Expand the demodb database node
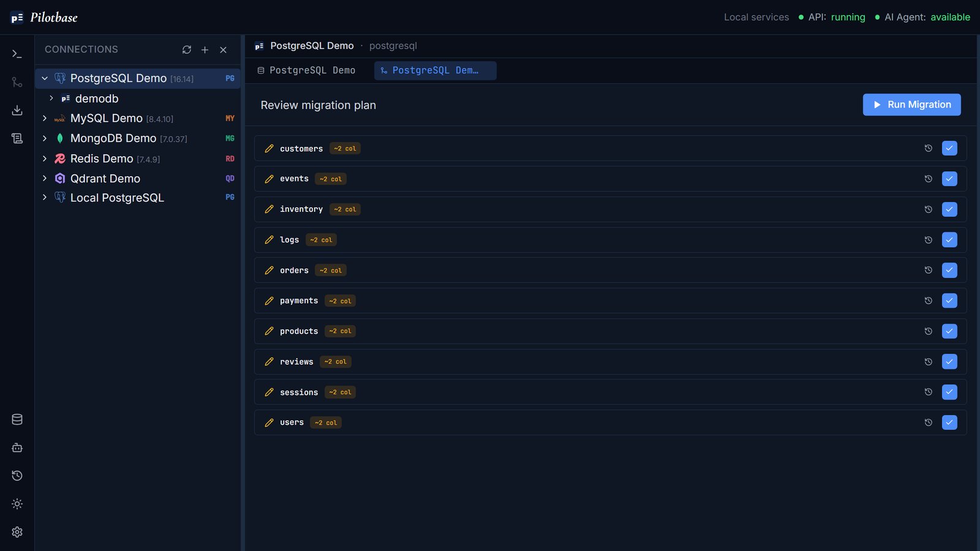 coord(51,98)
